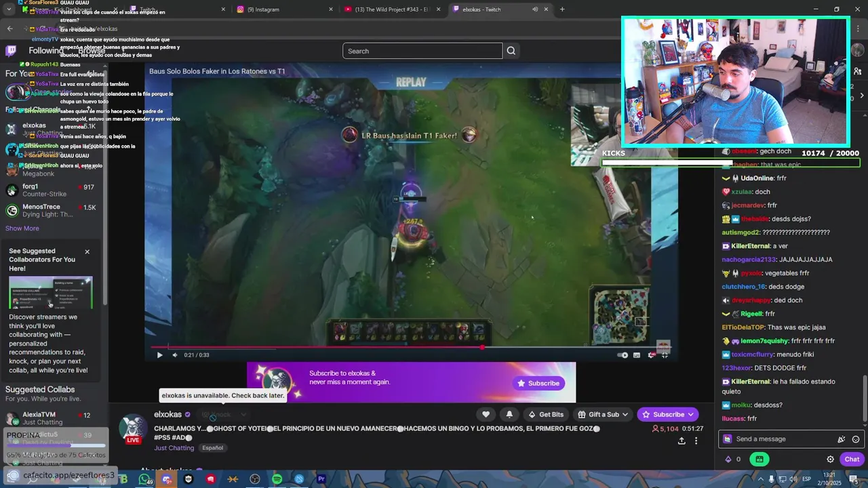This screenshot has height=488, width=868.
Task: Open the Following tab
Action: tap(46, 51)
